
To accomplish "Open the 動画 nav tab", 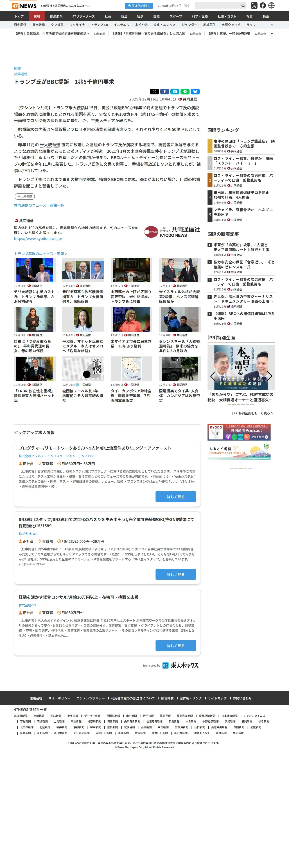I will click(x=265, y=16).
